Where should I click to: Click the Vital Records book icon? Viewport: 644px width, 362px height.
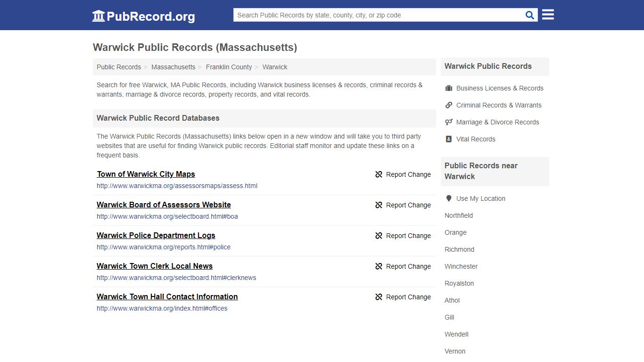[x=449, y=139]
